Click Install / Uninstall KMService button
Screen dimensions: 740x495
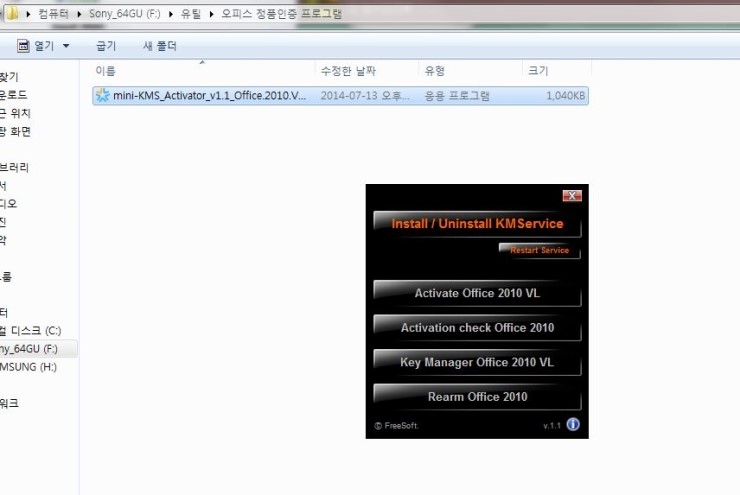pos(477,224)
